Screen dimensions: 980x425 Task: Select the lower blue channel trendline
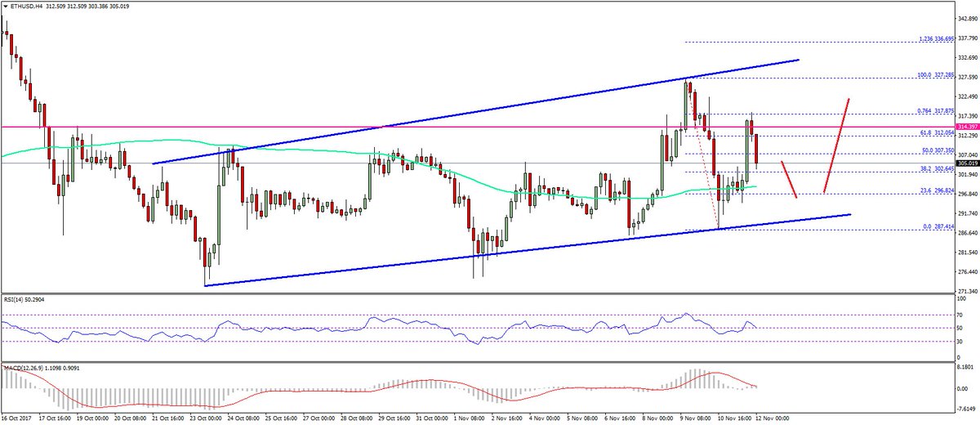[x=528, y=249]
